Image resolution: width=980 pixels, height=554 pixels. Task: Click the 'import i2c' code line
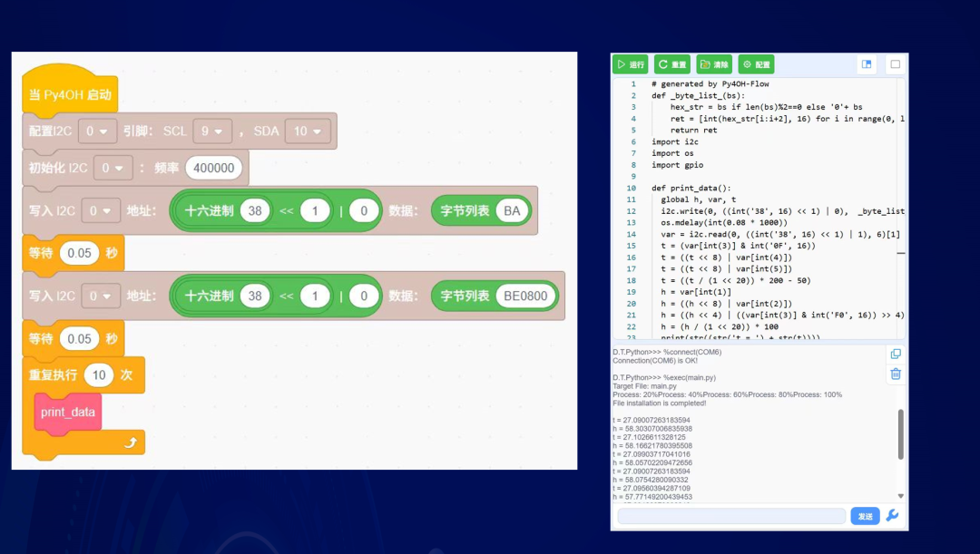click(675, 141)
